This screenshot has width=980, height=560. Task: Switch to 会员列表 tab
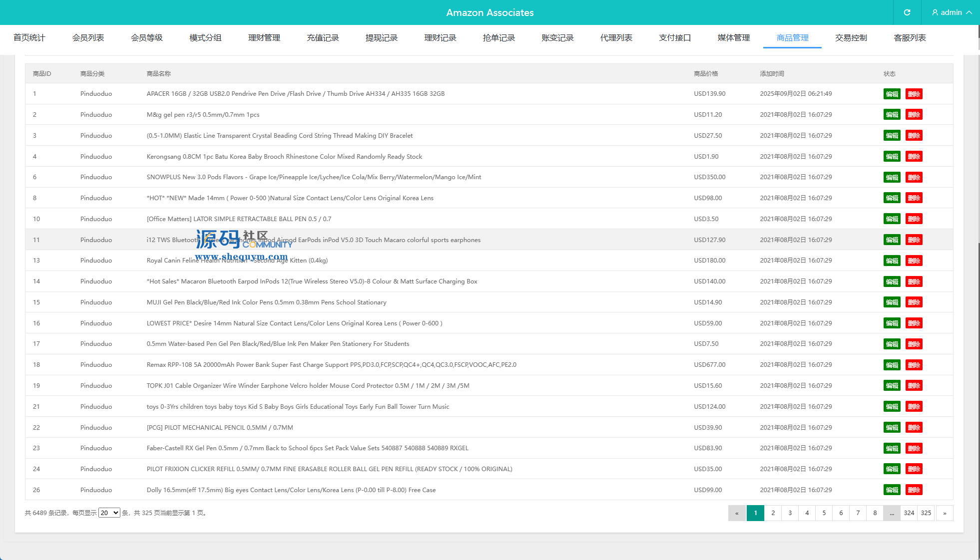pos(88,38)
